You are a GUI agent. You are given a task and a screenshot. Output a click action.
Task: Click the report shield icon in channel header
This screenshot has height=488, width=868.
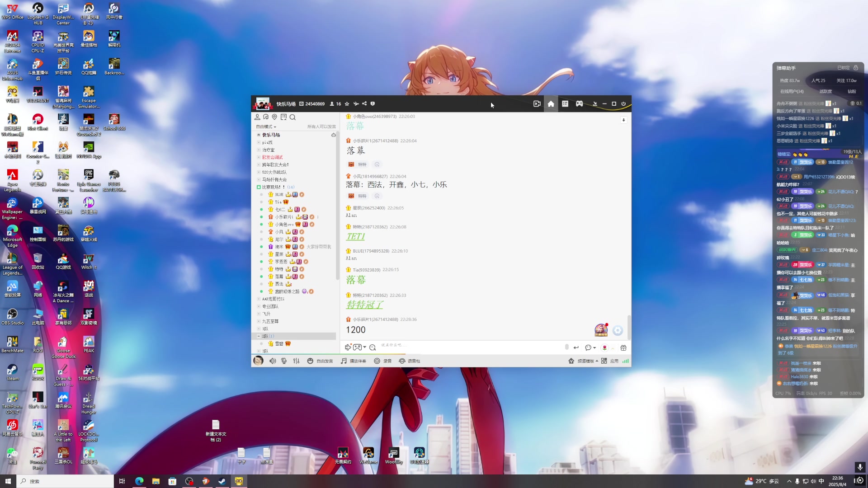373,104
